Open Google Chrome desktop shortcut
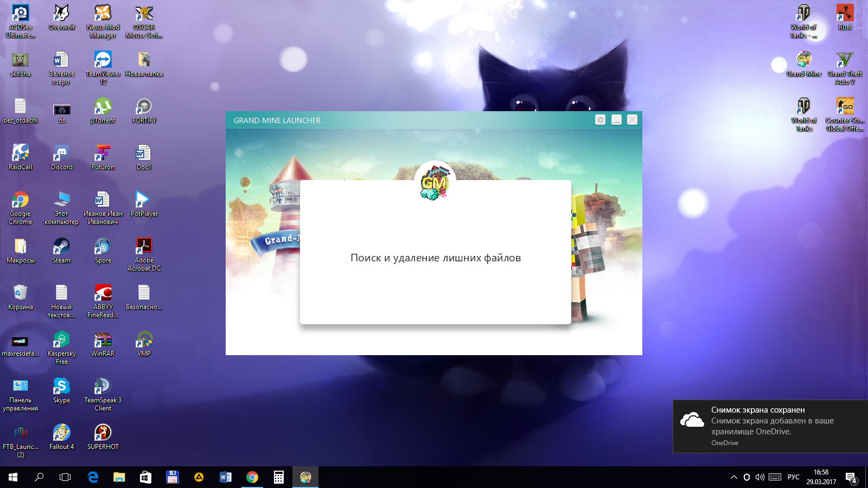 pyautogui.click(x=21, y=208)
